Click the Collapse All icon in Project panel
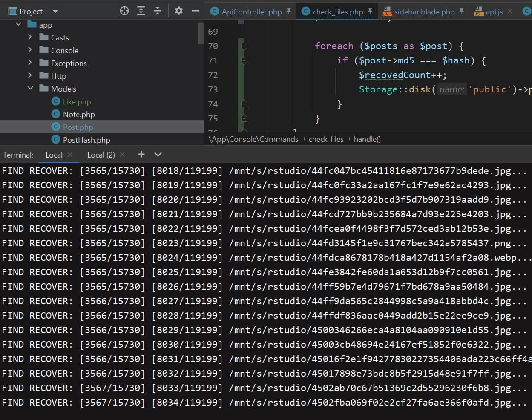The image size is (532, 420). click(x=158, y=11)
